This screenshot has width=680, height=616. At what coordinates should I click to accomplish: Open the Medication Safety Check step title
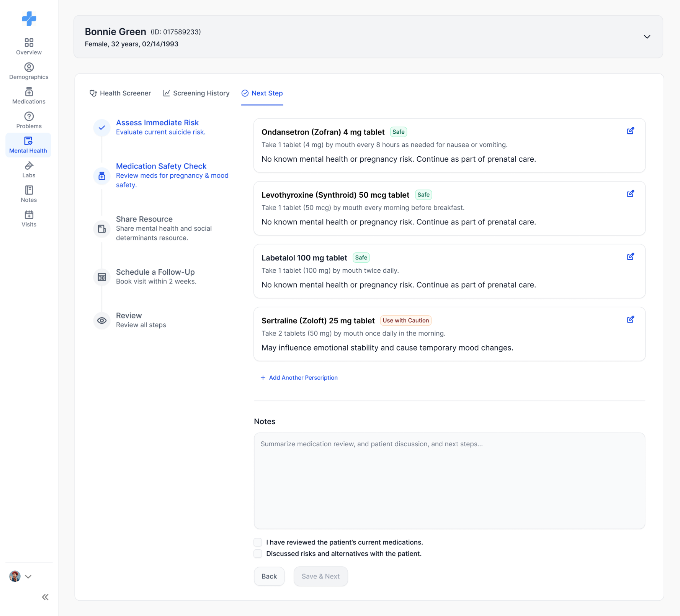[161, 166]
